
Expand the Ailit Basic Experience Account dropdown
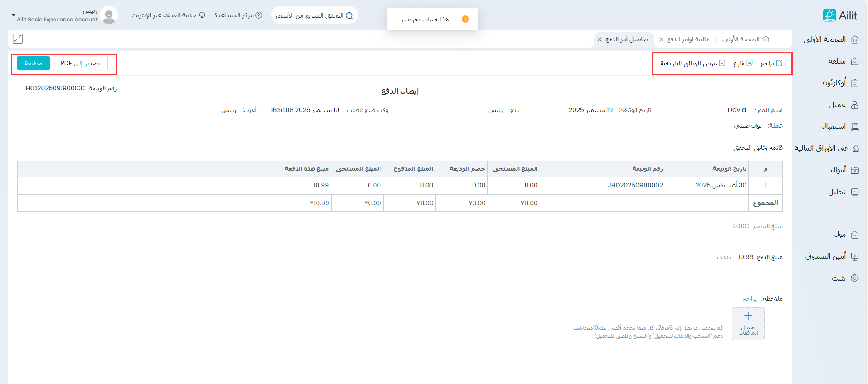pos(14,15)
